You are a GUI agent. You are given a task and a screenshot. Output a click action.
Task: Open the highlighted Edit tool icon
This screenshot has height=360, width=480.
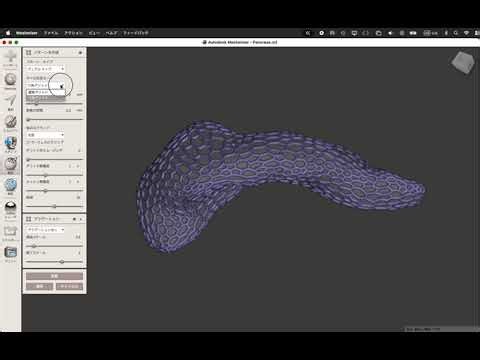(10, 164)
